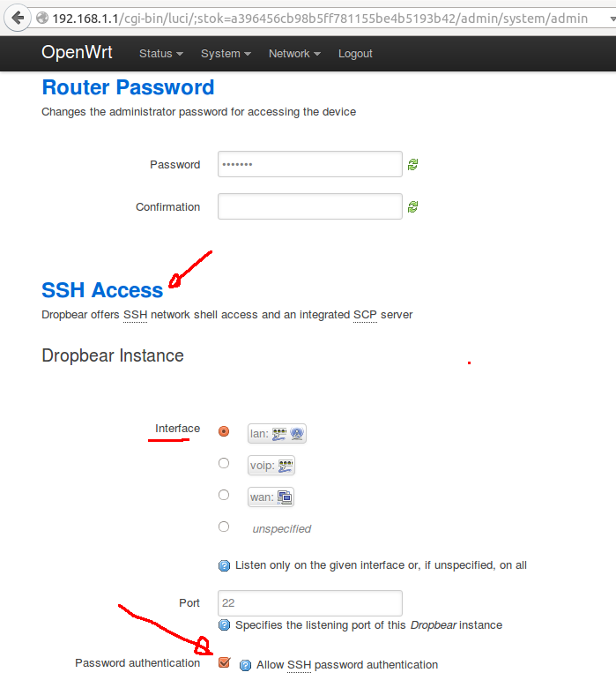Click the globe icon in address bar
This screenshot has width=616, height=680.
41,18
